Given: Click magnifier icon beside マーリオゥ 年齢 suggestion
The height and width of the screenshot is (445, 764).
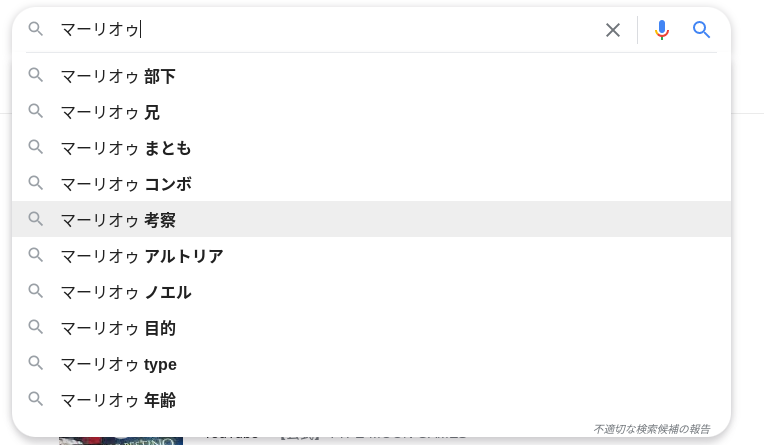Looking at the screenshot, I should tap(36, 399).
